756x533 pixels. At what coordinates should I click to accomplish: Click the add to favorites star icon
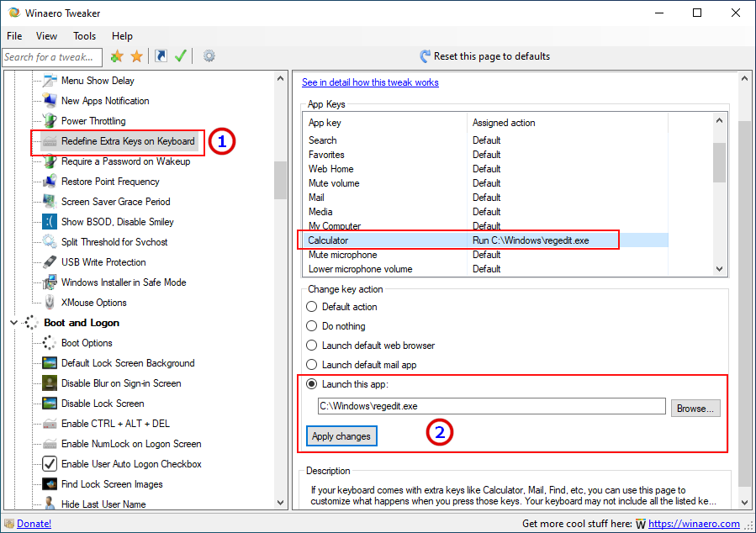pyautogui.click(x=117, y=56)
